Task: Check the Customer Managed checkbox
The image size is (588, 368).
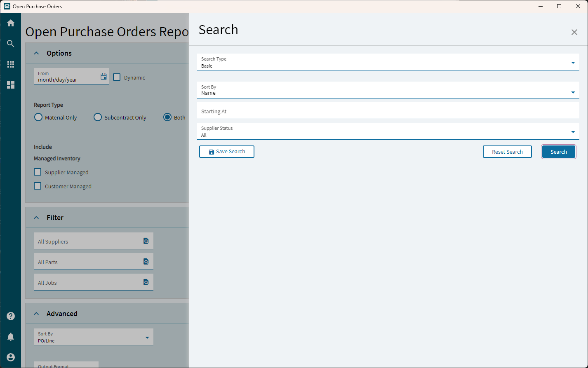Action: (38, 186)
